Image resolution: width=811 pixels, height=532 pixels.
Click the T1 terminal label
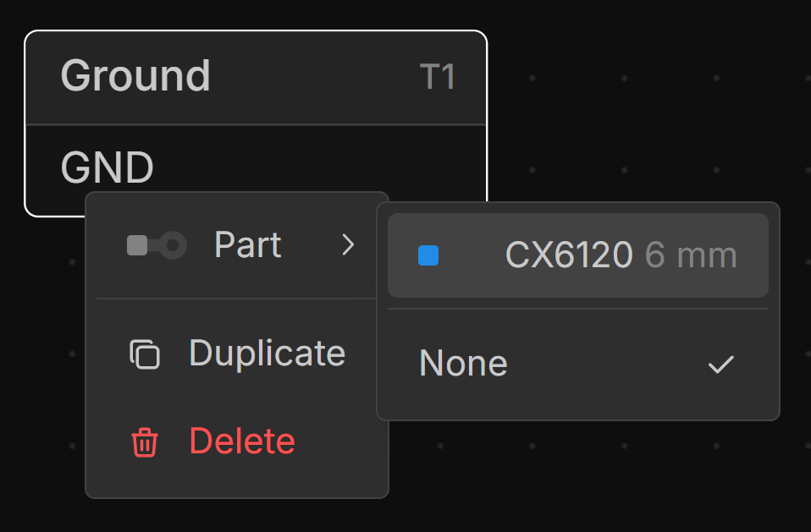coord(438,78)
